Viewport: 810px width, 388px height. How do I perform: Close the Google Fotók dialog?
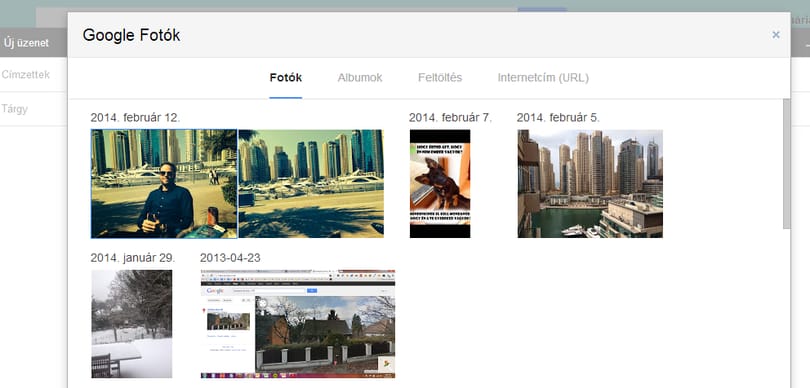point(775,35)
